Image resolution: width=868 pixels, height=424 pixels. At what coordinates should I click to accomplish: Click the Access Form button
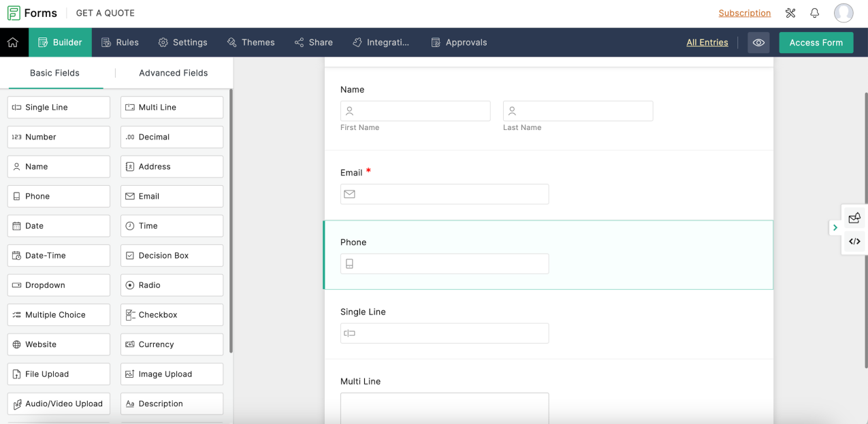(x=816, y=42)
